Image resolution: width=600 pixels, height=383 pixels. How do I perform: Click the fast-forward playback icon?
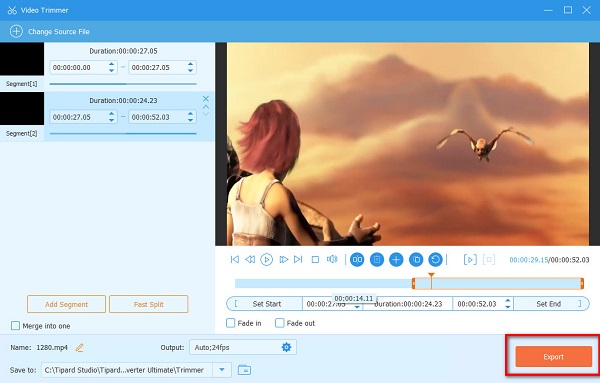coord(283,259)
